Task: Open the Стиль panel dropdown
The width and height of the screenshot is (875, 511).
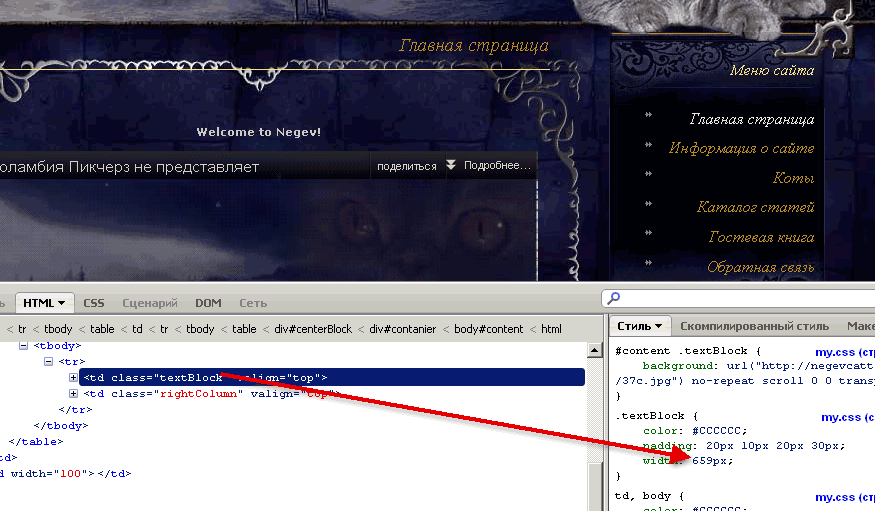Action: click(660, 326)
